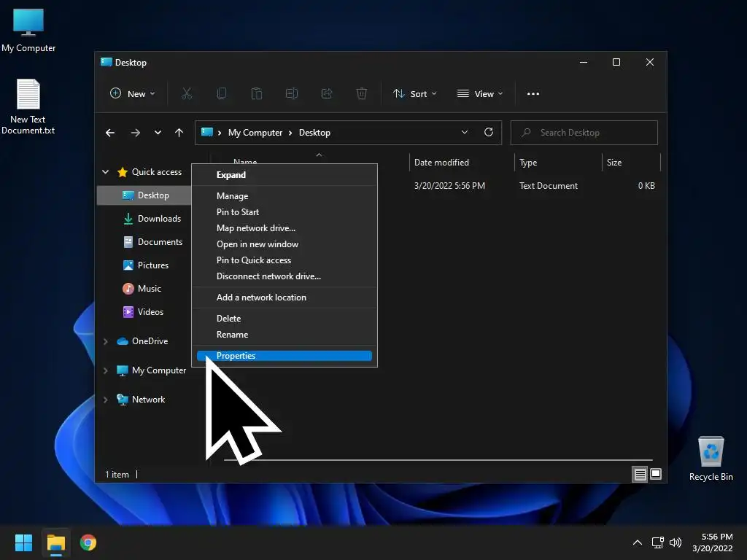Click Desktop in address breadcrumb

314,133
